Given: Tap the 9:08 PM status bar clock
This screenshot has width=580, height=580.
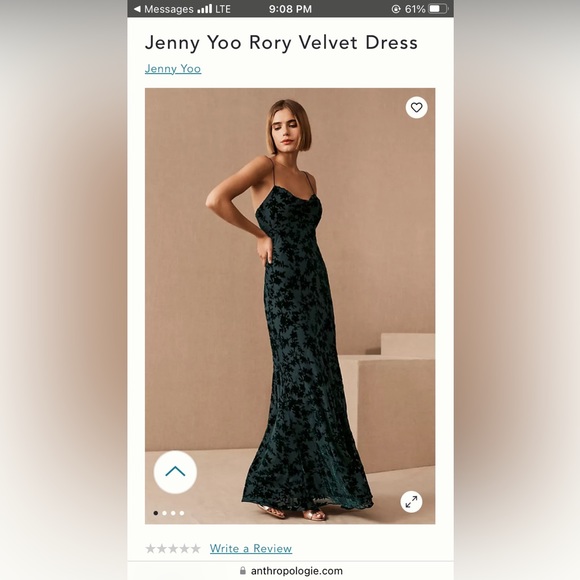Looking at the screenshot, I should [x=290, y=9].
